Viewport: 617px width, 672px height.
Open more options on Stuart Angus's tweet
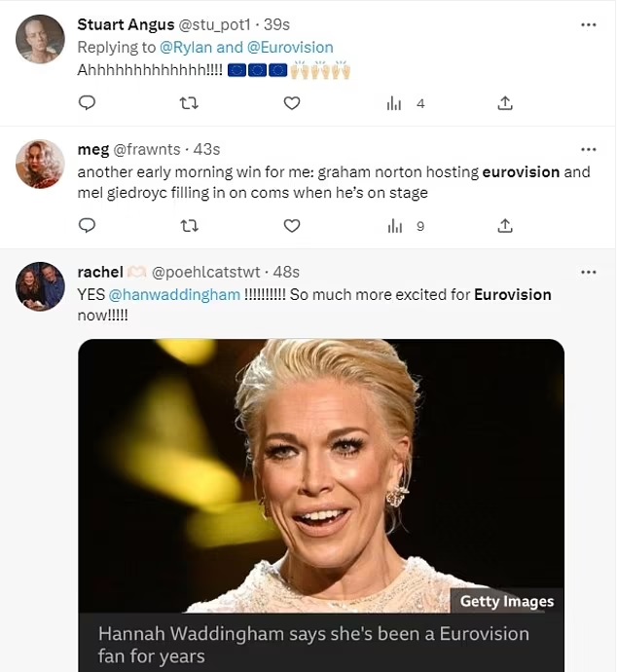pos(588,24)
